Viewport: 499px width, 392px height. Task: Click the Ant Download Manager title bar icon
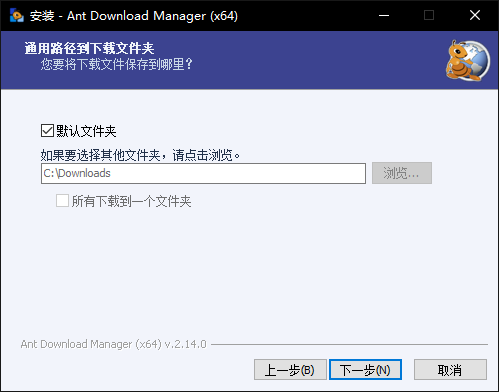point(17,16)
